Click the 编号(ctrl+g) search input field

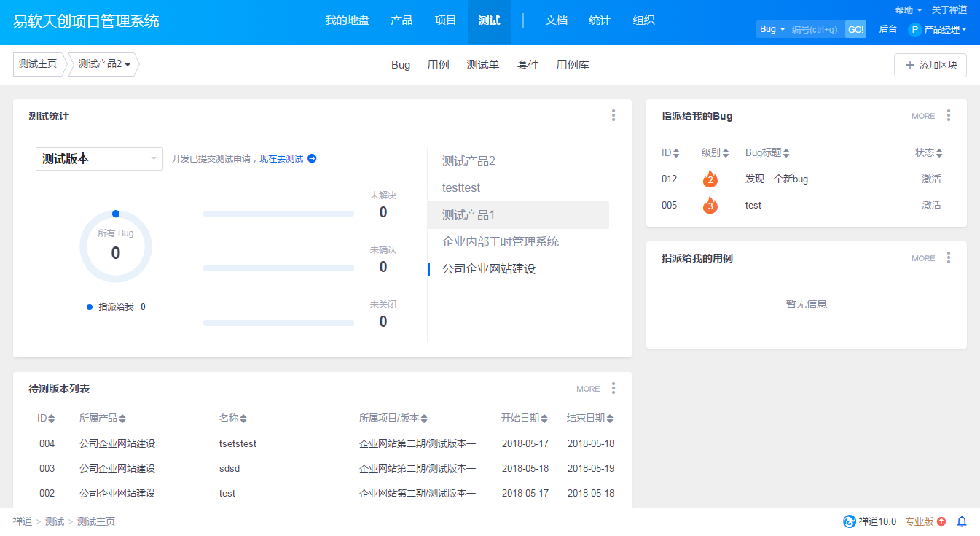point(815,28)
